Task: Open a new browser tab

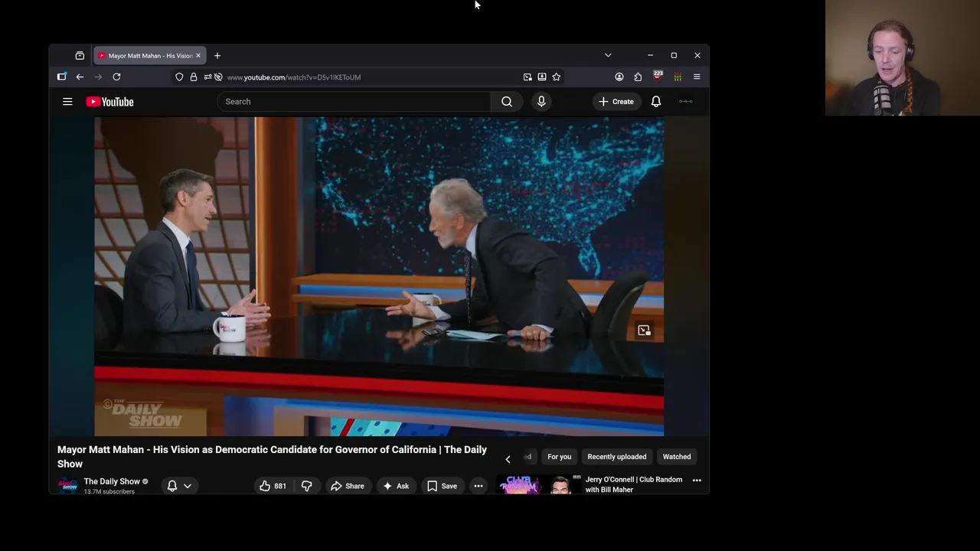Action: [217, 56]
